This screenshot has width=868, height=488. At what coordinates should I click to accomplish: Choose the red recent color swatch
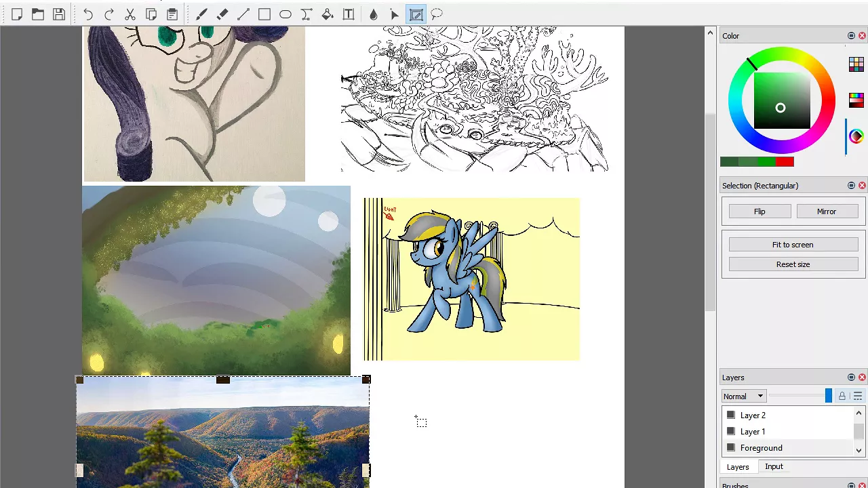point(785,161)
